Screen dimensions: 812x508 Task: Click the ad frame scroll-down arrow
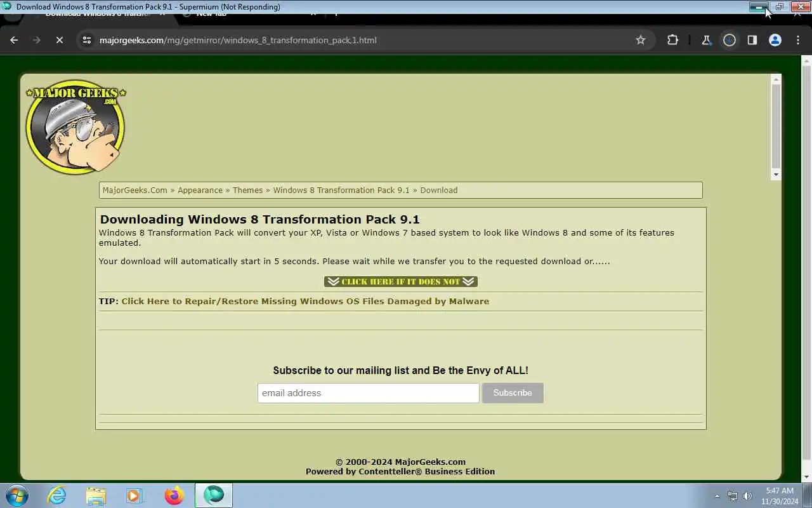(776, 175)
